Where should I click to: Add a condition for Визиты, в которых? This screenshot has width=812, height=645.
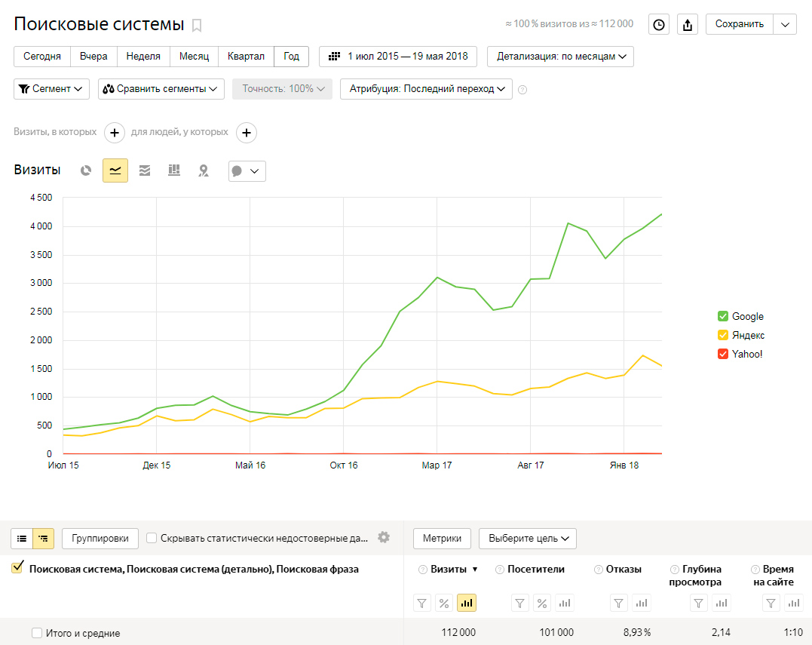pyautogui.click(x=115, y=133)
